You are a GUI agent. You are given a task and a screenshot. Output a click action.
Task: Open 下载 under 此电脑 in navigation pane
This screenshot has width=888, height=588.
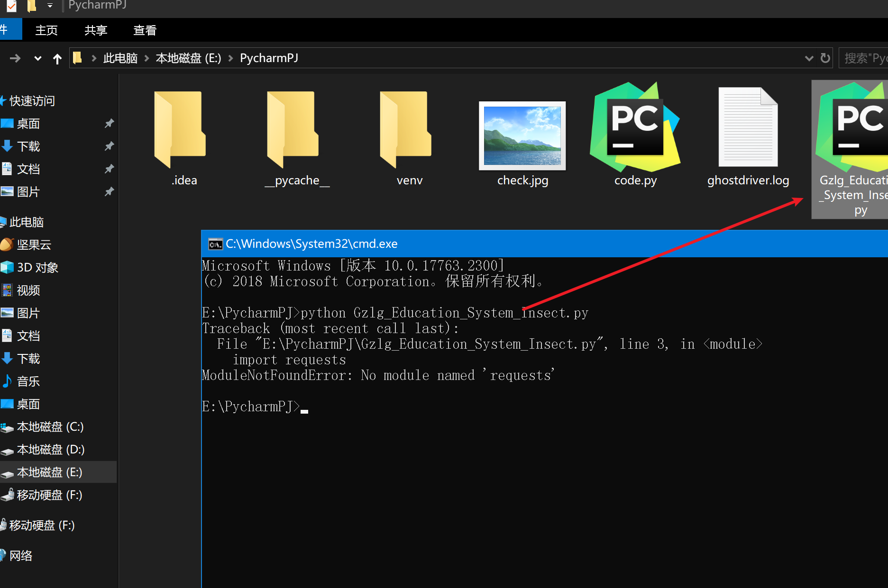pos(28,359)
